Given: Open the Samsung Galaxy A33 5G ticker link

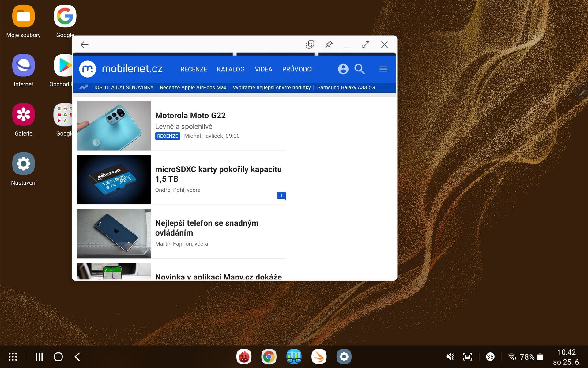Looking at the screenshot, I should tap(346, 87).
